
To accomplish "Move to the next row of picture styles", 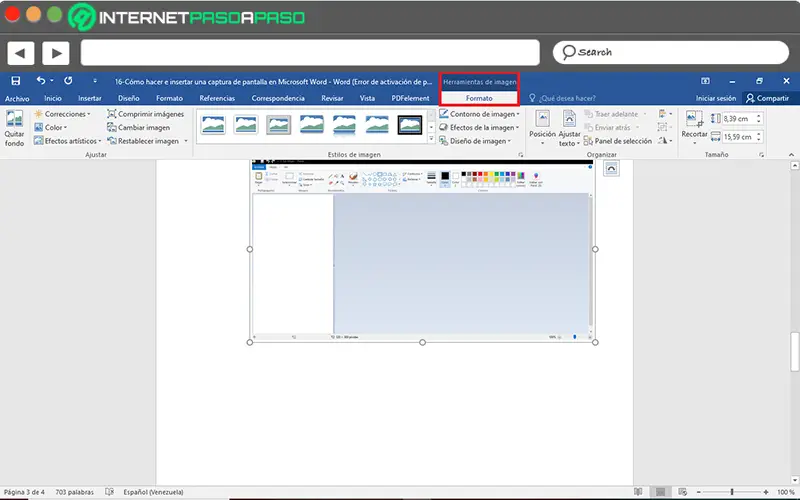I will (x=431, y=128).
